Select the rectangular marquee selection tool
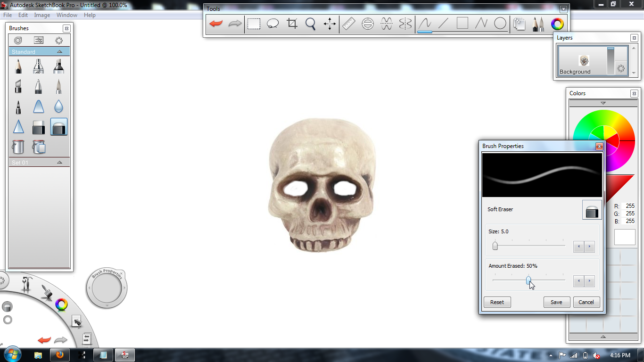 point(254,24)
